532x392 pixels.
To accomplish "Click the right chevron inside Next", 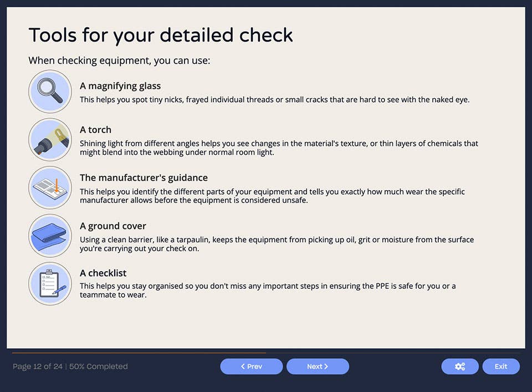I will point(326,366).
